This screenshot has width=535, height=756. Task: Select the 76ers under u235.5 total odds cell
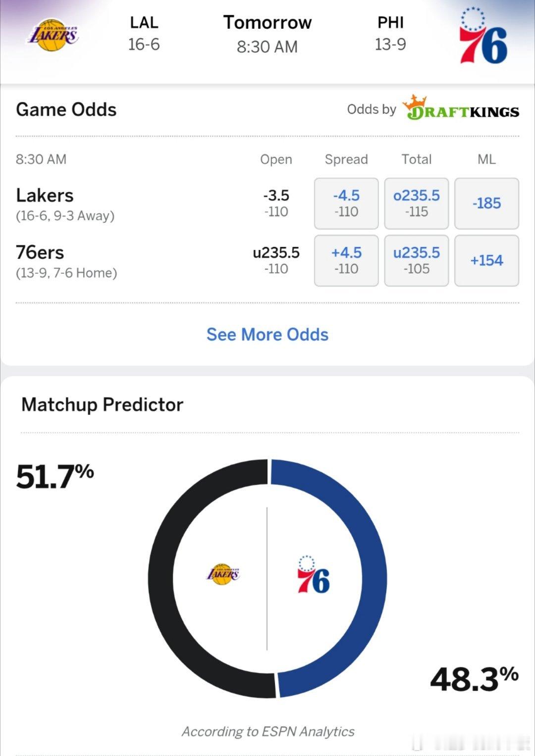(417, 261)
